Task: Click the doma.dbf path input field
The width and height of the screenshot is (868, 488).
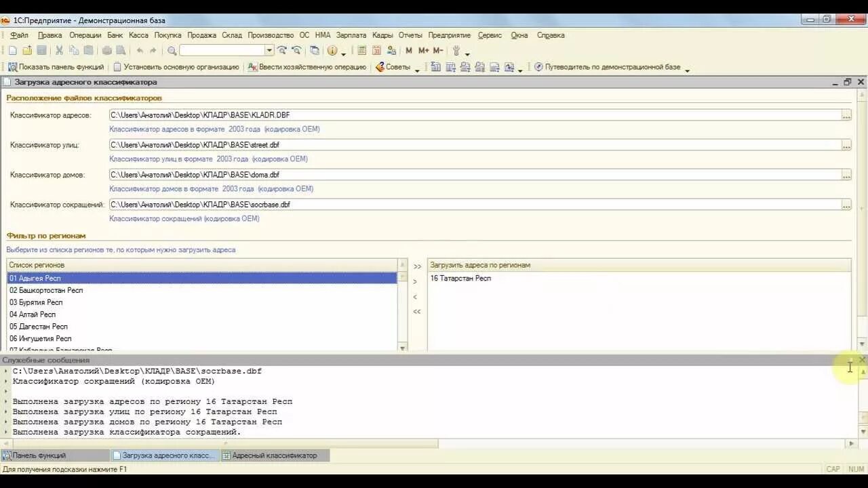Action: [475, 175]
